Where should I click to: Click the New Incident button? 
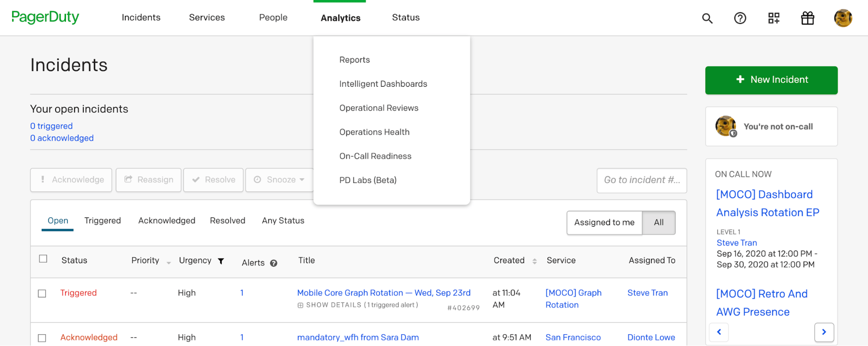[x=771, y=80]
